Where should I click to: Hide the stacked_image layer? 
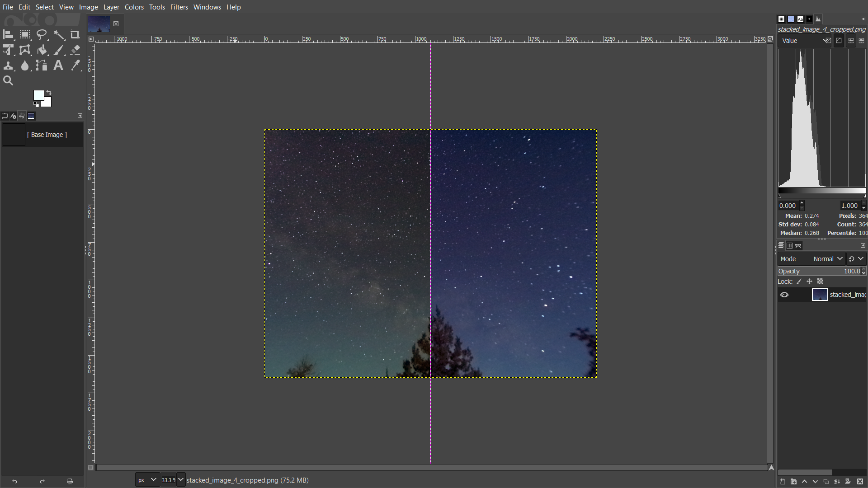[784, 295]
